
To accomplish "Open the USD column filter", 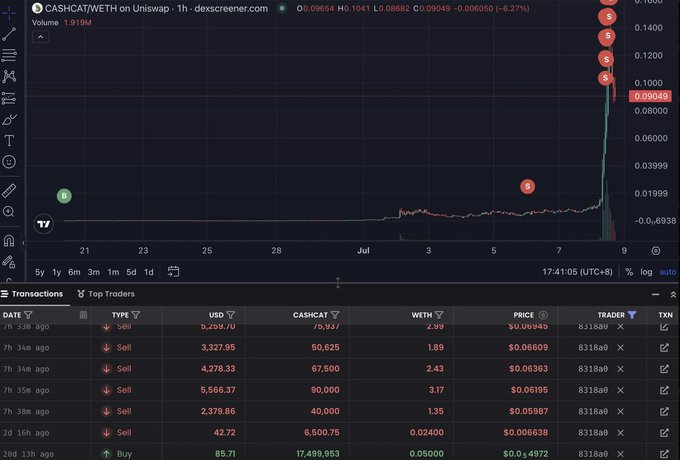I will coord(231,315).
